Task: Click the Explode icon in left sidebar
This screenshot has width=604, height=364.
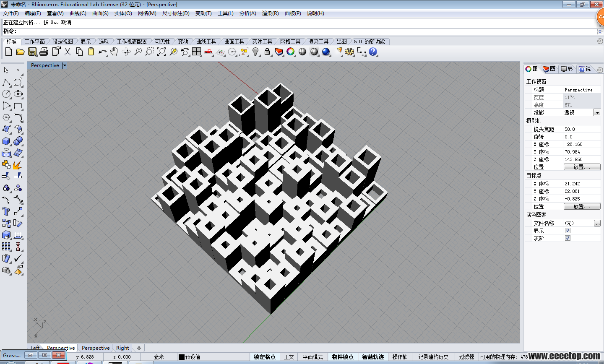Action: tap(18, 165)
